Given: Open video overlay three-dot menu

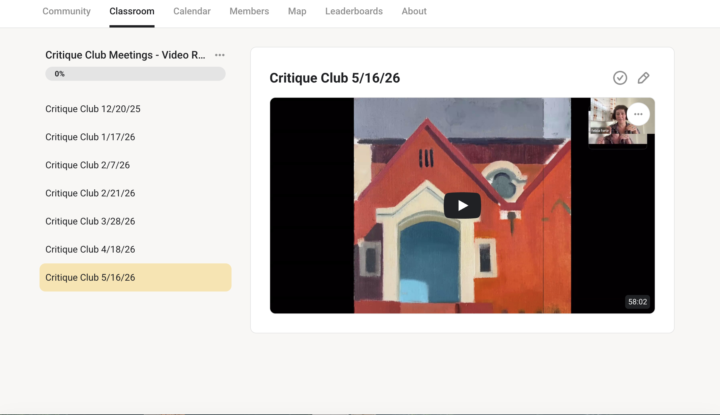Looking at the screenshot, I should [x=638, y=114].
